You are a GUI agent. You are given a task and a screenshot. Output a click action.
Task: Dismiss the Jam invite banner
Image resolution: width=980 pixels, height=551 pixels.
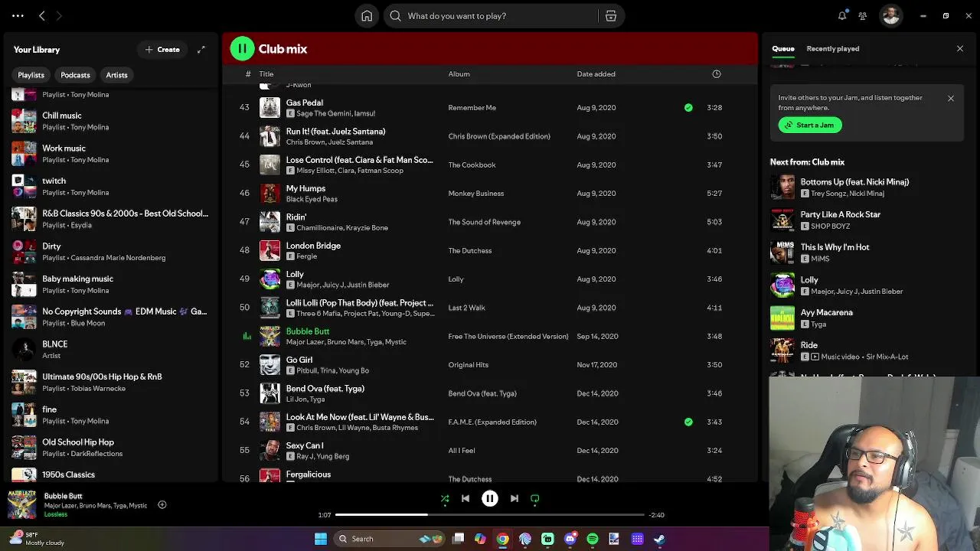click(951, 98)
